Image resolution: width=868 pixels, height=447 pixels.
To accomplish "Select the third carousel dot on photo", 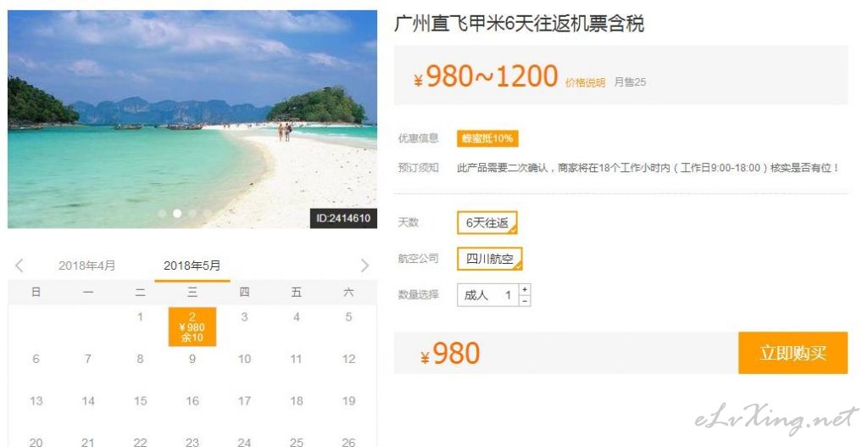I will [x=192, y=213].
